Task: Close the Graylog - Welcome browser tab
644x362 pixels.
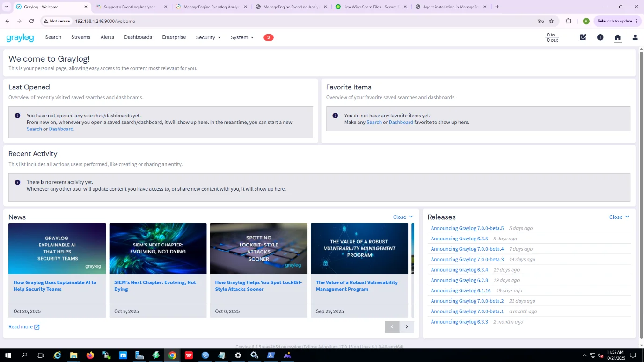Action: [86, 7]
